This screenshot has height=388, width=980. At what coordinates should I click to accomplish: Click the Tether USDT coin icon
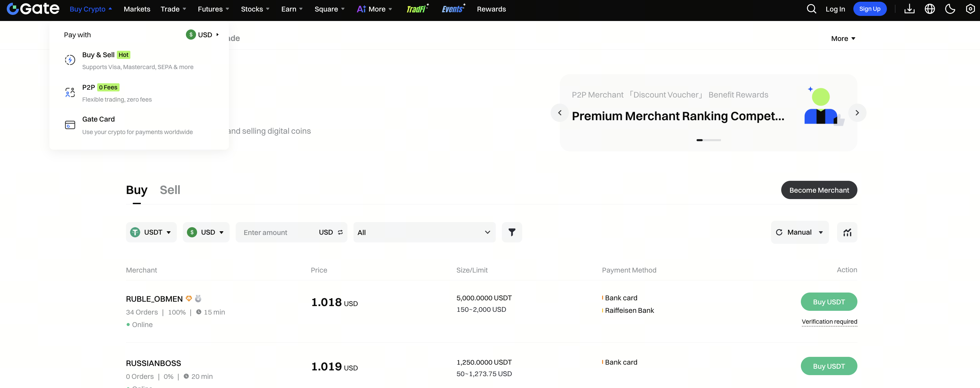(135, 232)
